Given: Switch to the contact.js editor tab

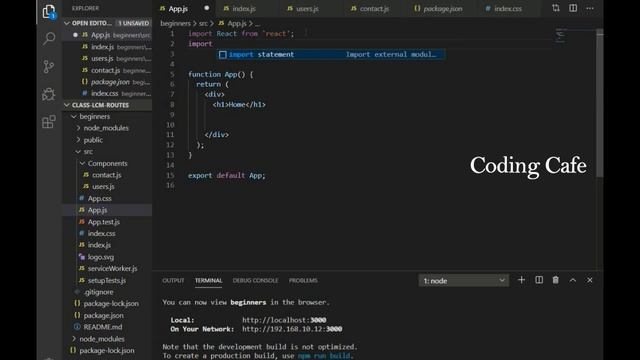Looking at the screenshot, I should click(x=374, y=9).
